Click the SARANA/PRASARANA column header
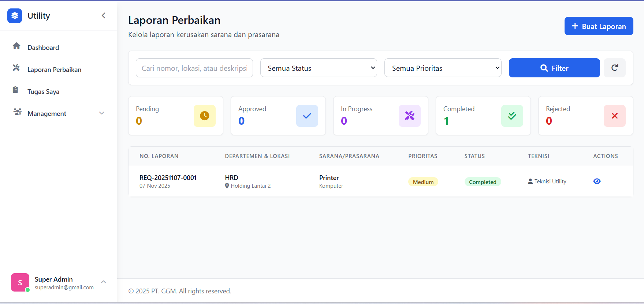 [349, 156]
